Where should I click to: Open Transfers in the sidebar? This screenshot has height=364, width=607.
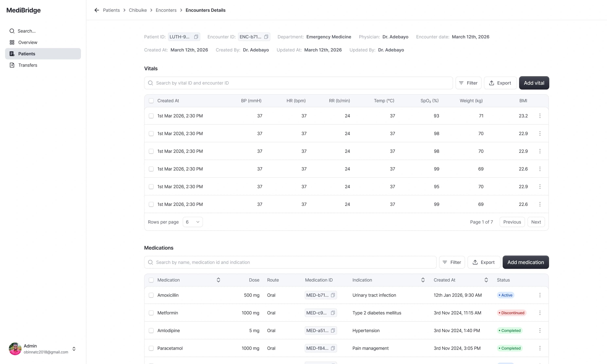click(x=43, y=65)
